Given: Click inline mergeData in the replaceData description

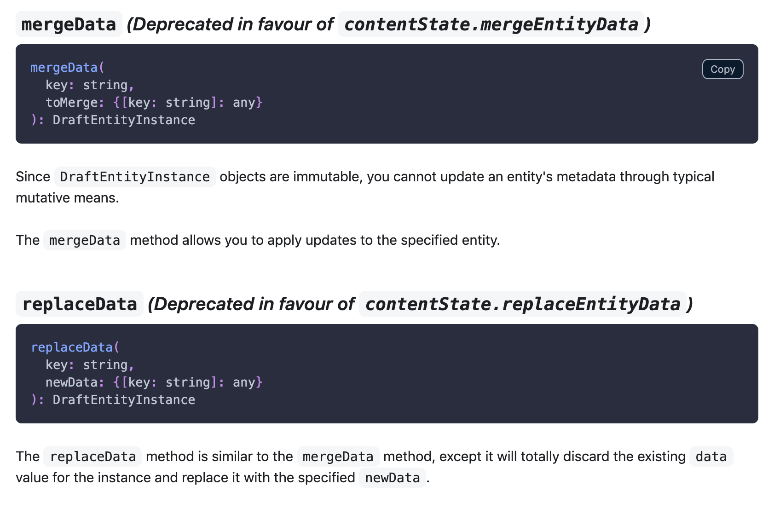Looking at the screenshot, I should 338,457.
